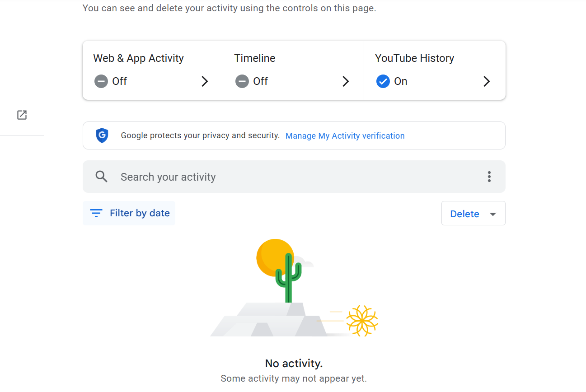The width and height of the screenshot is (586, 392).
Task: Click the gray Off status icon for Timeline
Action: tap(242, 81)
